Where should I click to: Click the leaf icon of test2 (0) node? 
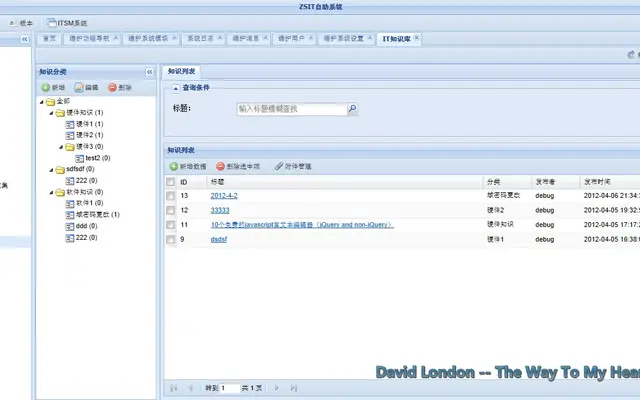(80, 158)
